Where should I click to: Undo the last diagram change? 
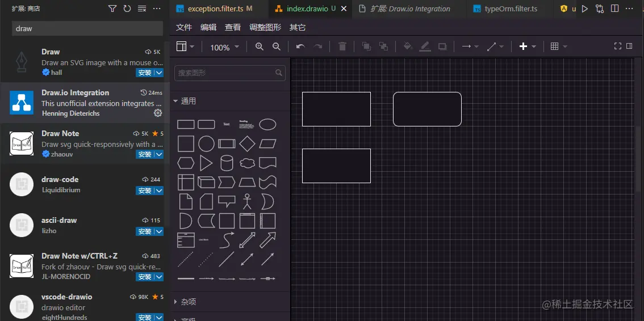click(300, 47)
